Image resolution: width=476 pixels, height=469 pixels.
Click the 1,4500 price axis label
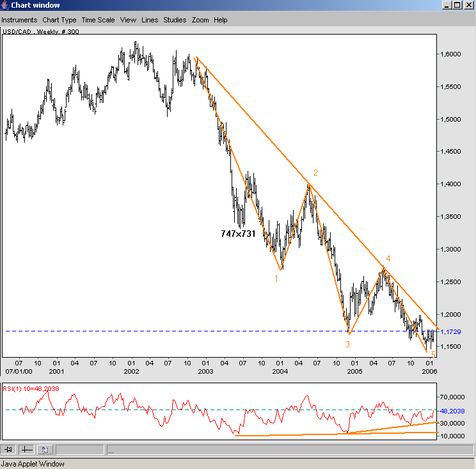click(x=450, y=151)
